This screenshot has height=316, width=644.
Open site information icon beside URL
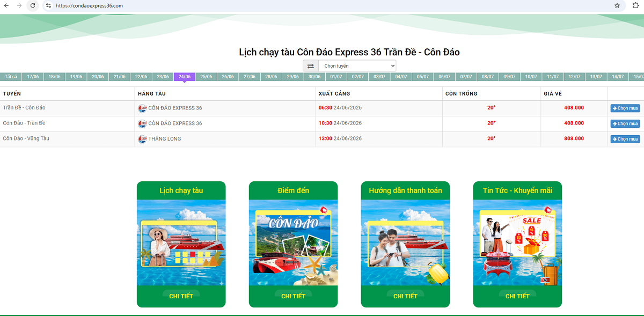(48, 5)
